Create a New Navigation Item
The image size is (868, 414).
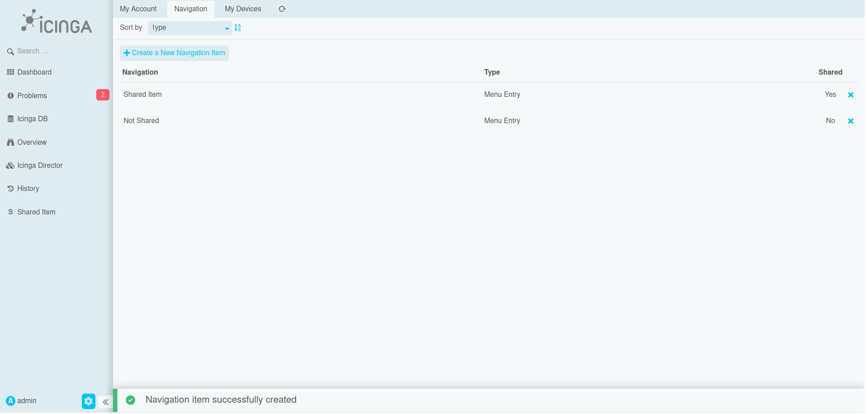(x=174, y=53)
